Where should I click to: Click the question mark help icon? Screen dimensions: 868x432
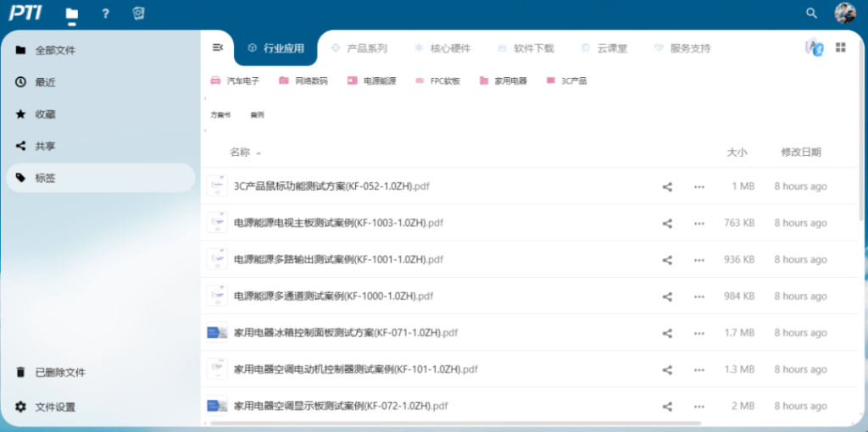pos(105,14)
